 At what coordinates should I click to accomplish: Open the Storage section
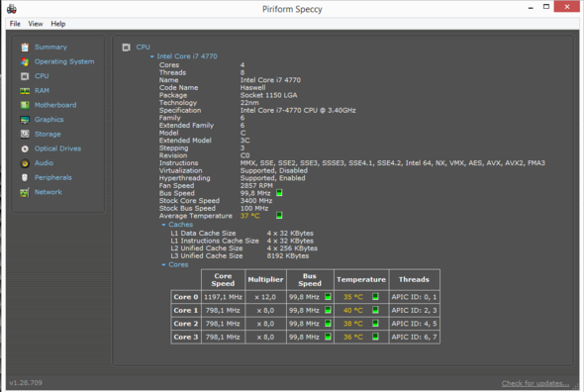48,135
